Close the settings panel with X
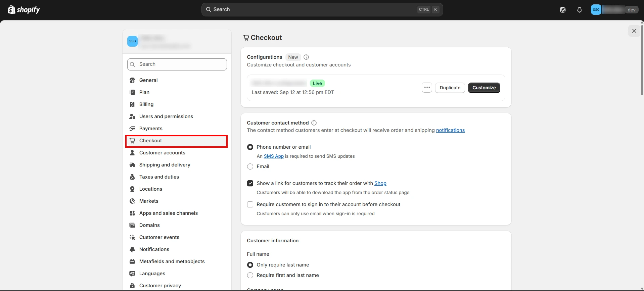Image resolution: width=644 pixels, height=291 pixels. click(634, 31)
